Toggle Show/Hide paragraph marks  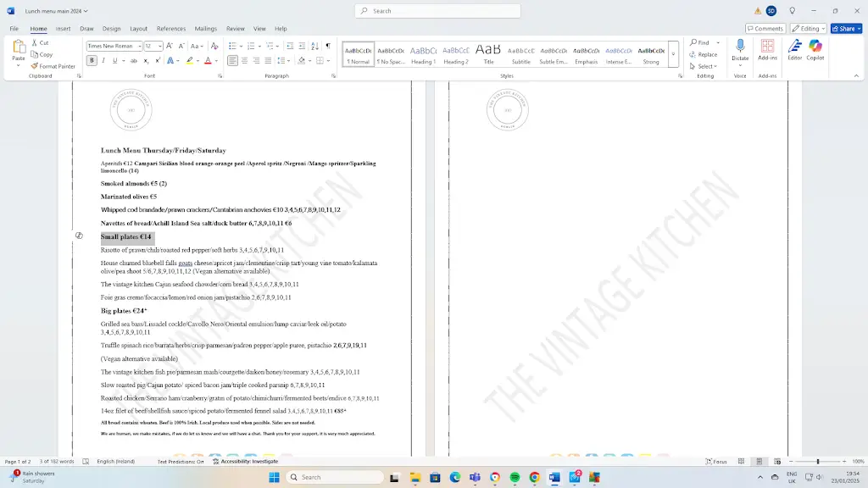[328, 46]
